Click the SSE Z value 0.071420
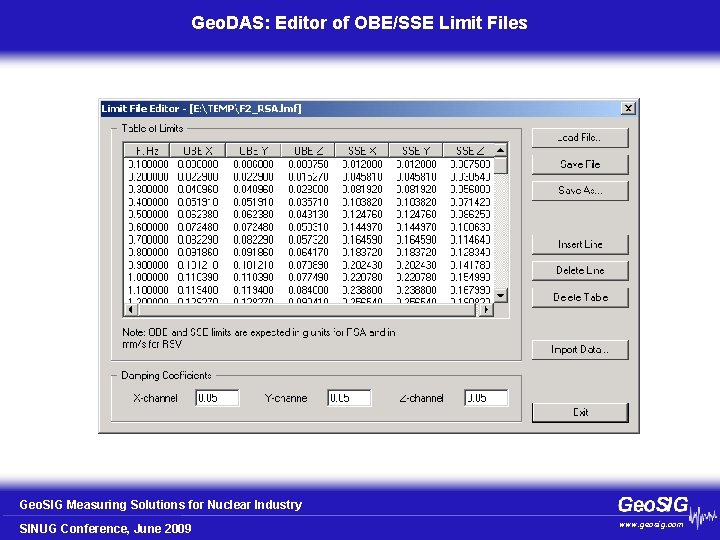720x540 pixels. pos(470,202)
